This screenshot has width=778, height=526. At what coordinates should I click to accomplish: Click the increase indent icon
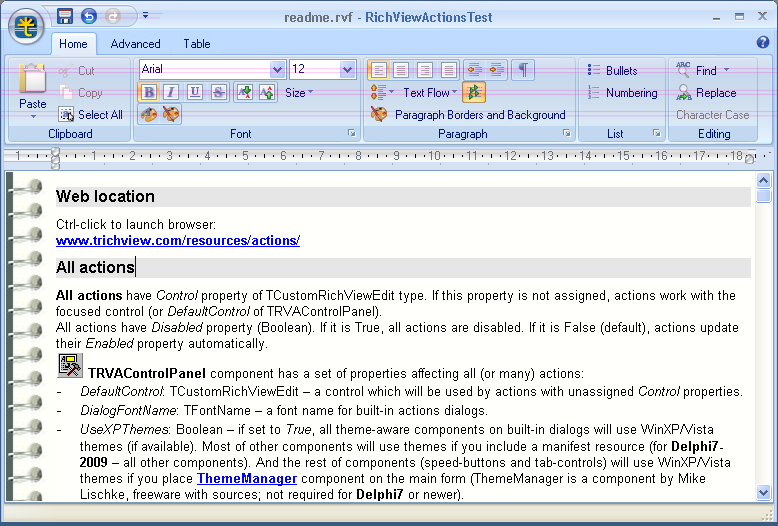(x=497, y=70)
